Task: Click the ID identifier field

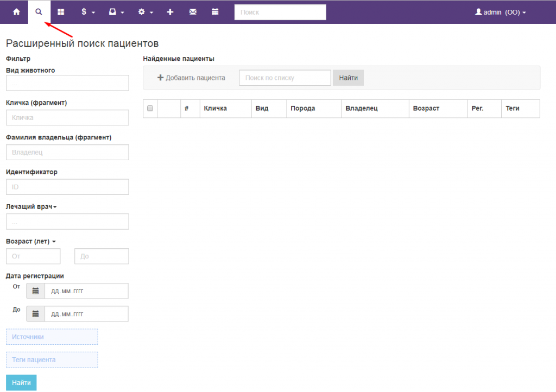Action: click(67, 187)
